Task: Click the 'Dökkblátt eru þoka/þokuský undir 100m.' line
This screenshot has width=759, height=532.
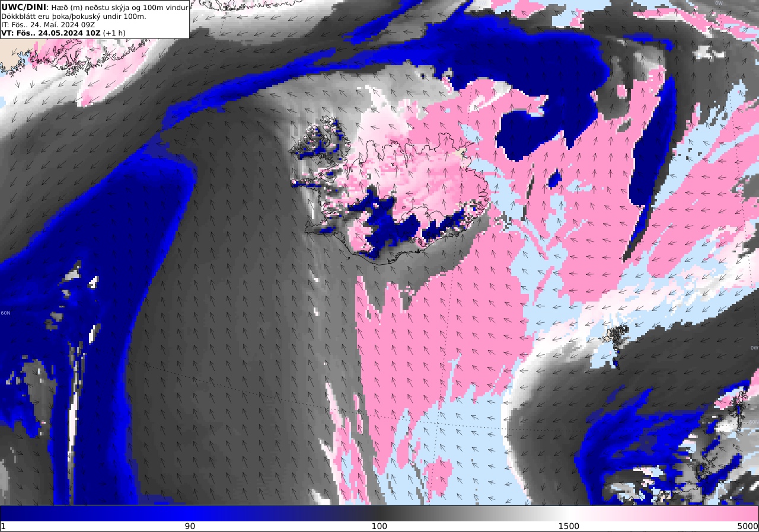Action: [74, 16]
